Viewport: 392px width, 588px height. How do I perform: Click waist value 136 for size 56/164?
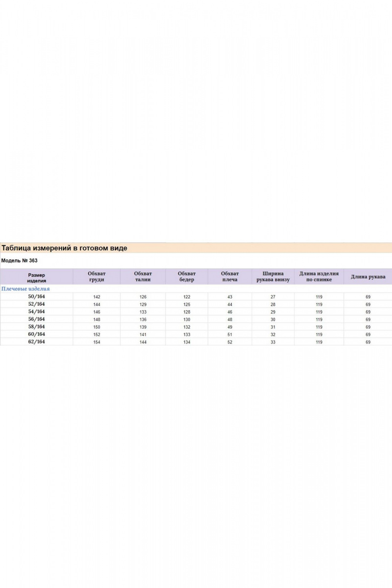pyautogui.click(x=143, y=319)
